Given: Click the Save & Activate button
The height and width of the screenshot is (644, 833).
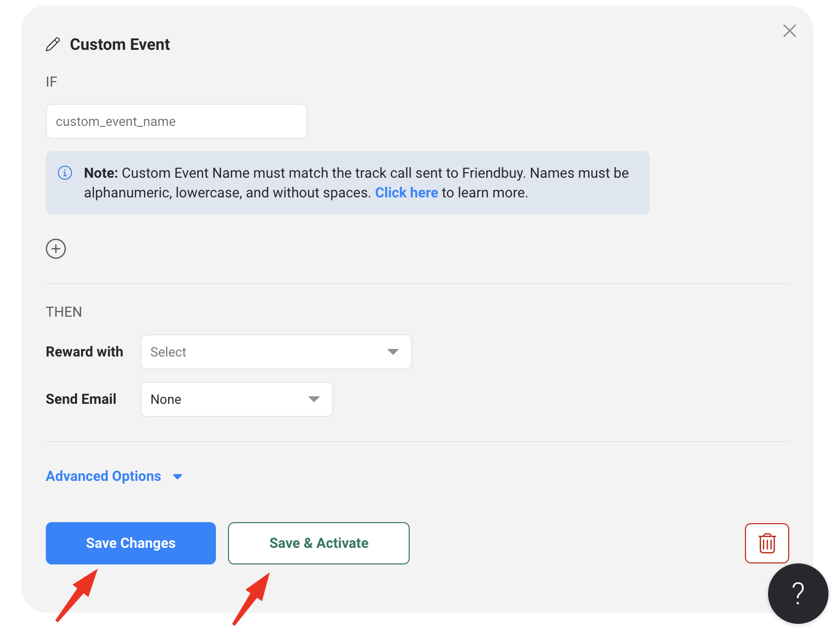Looking at the screenshot, I should click(x=319, y=543).
